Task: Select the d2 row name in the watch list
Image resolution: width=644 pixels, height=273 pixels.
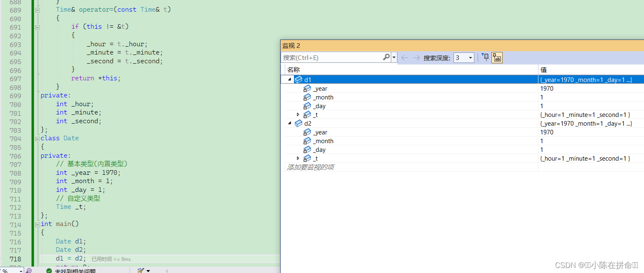Action: click(x=308, y=123)
